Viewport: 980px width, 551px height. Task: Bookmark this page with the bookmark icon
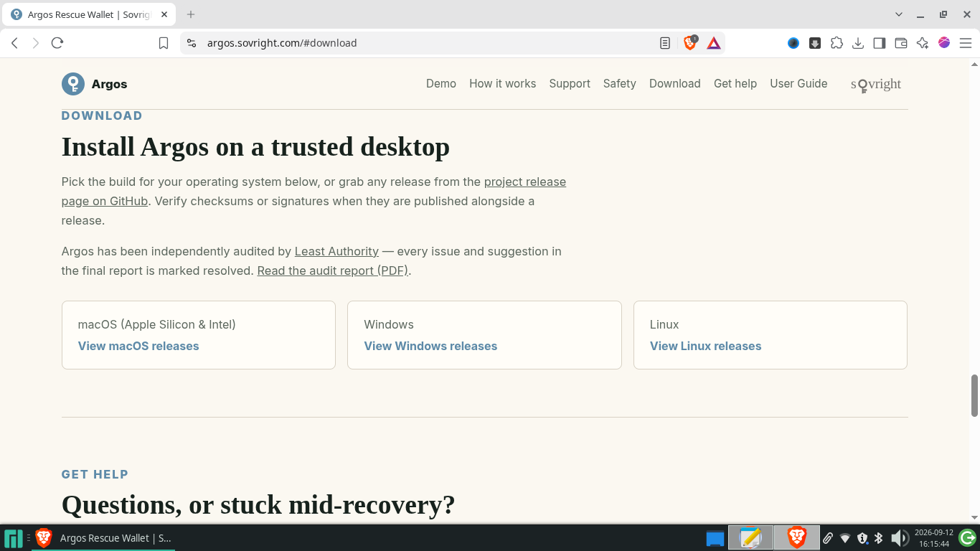164,43
